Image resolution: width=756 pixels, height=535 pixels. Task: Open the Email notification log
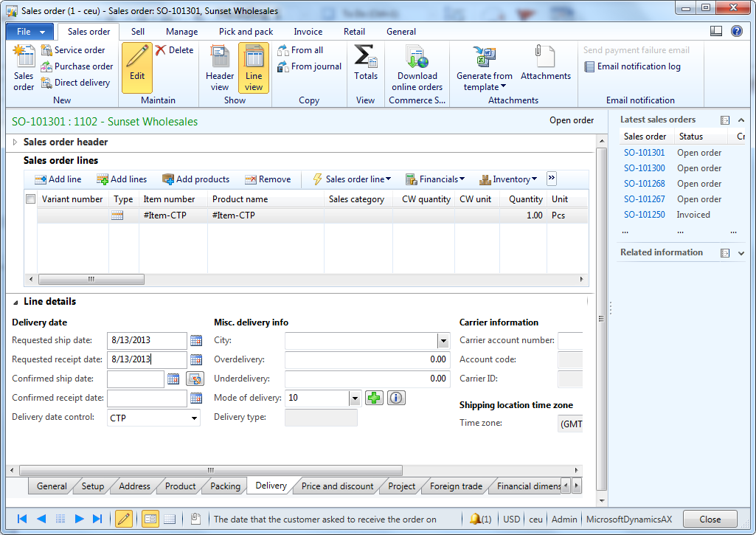632,66
